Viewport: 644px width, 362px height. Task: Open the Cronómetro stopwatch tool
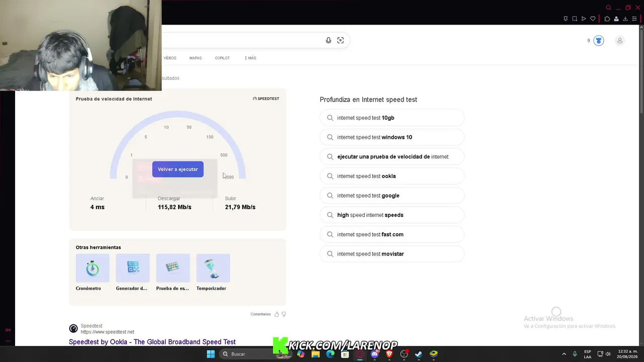click(93, 268)
